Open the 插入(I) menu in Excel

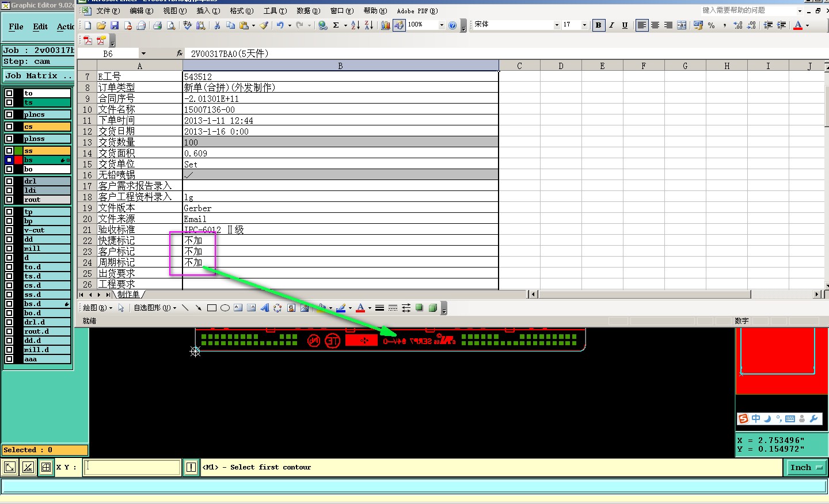[x=208, y=11]
